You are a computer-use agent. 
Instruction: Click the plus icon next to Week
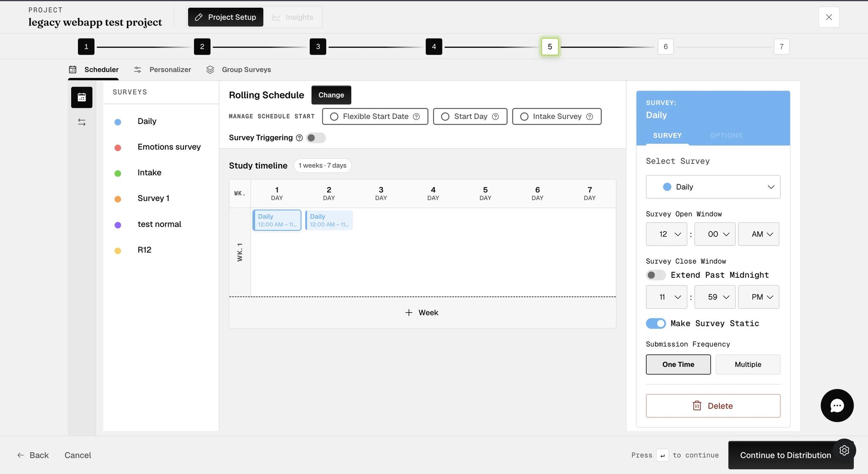409,312
